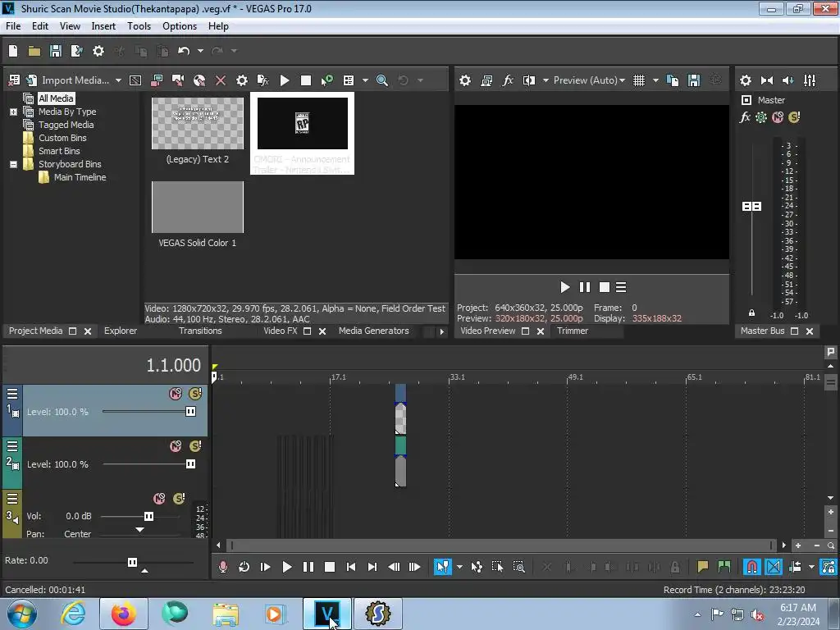
Task: Click the Undo arrow in the main toolbar
Action: [x=184, y=51]
